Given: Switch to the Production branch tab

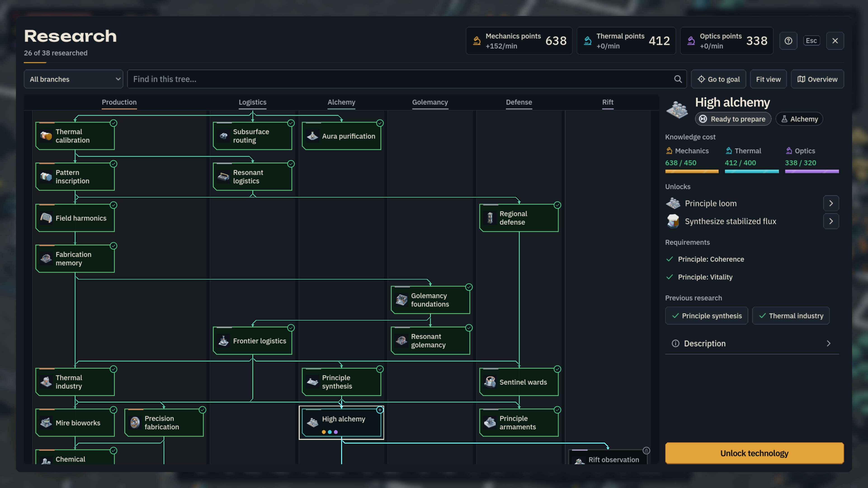Looking at the screenshot, I should coord(119,102).
